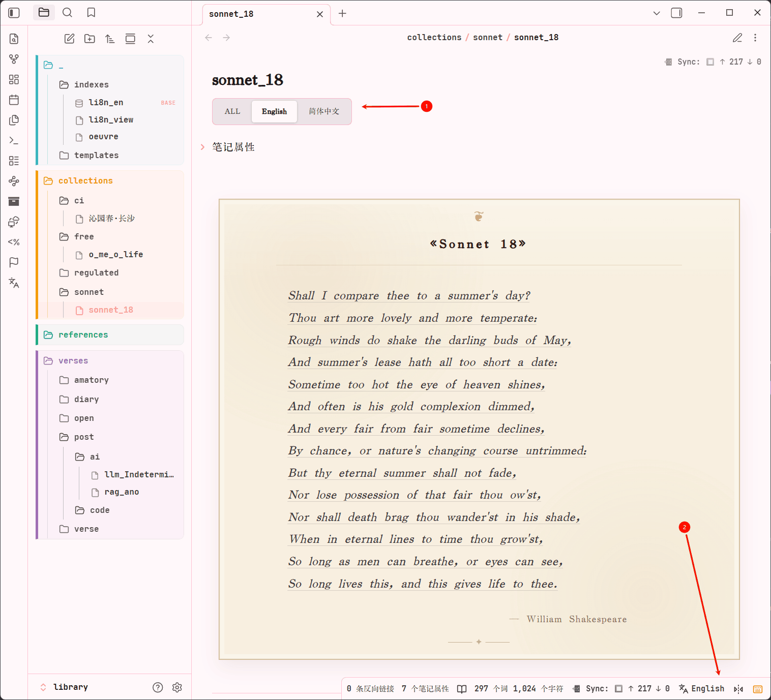Click the mirror icon beside English status

(738, 689)
